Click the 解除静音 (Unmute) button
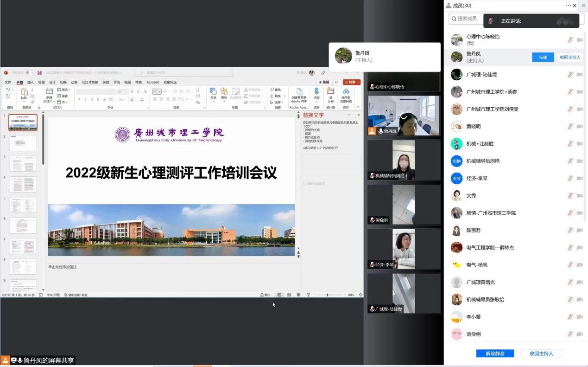588x367 pixels. pyautogui.click(x=495, y=354)
